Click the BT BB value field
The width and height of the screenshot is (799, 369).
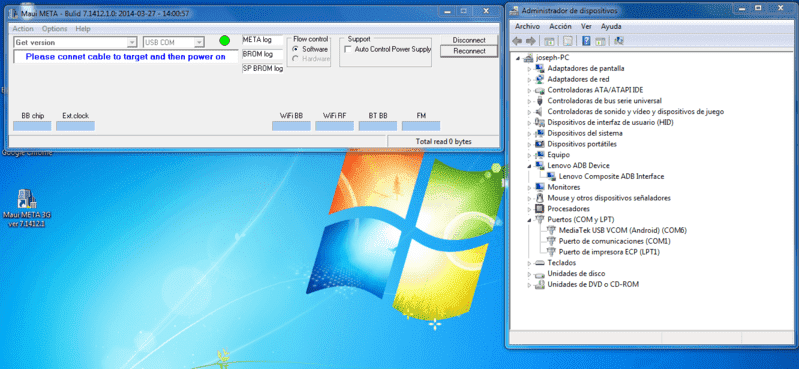click(378, 126)
